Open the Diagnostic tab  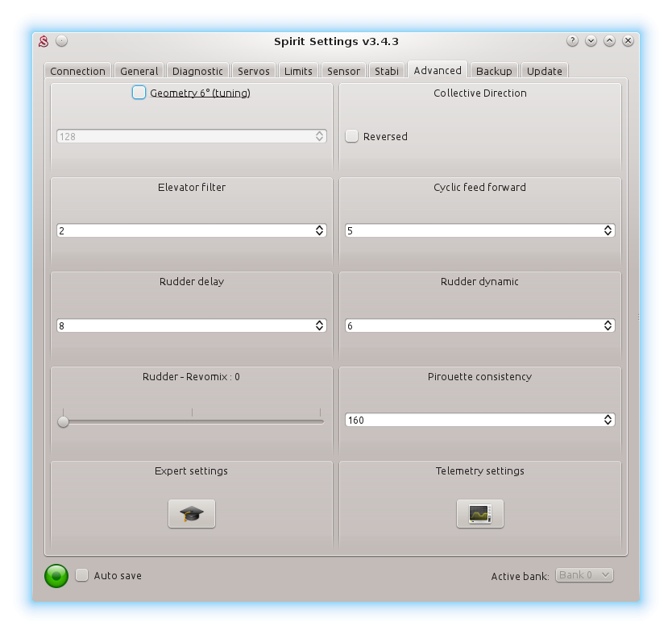(197, 71)
